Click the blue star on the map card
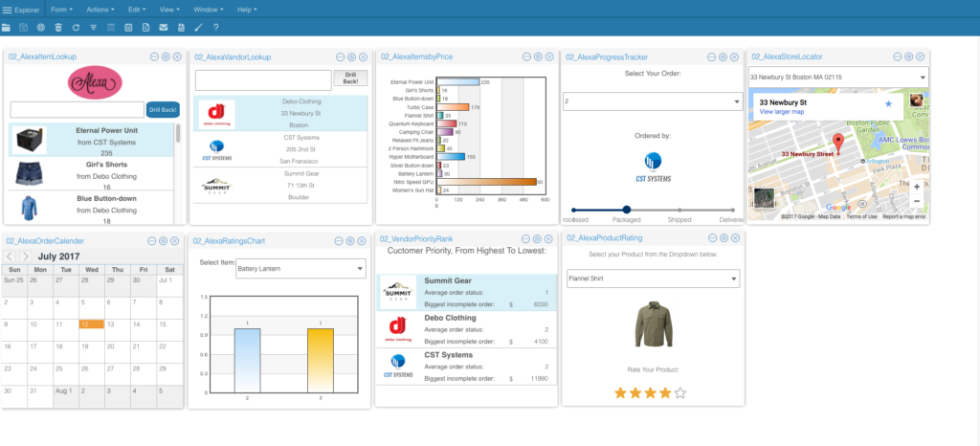Image resolution: width=980 pixels, height=446 pixels. coord(888,103)
